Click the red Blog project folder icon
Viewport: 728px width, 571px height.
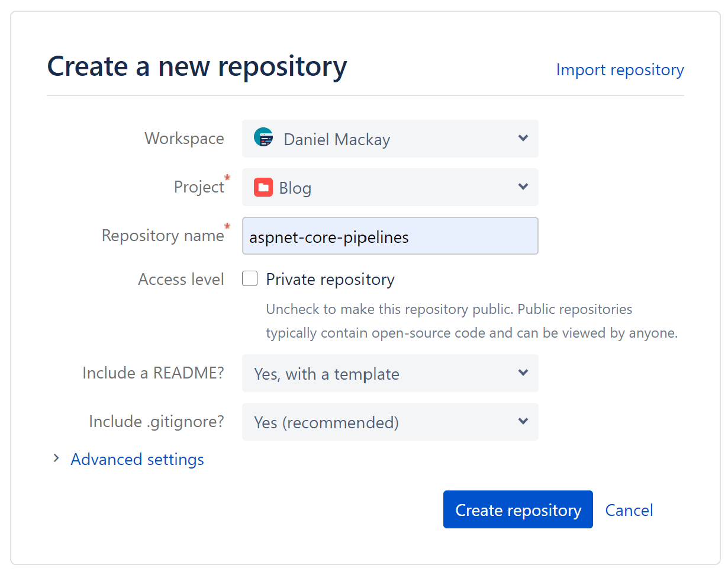tap(263, 187)
